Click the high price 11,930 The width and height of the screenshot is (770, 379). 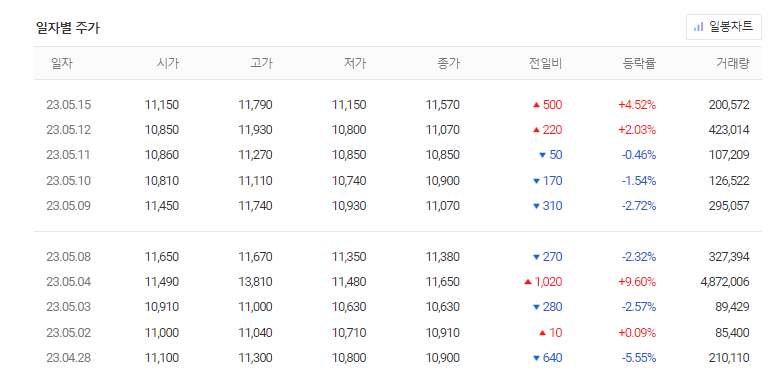point(255,130)
